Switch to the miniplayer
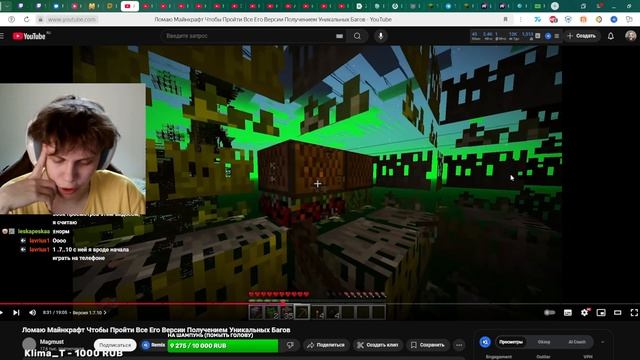Viewport: 640px width, 360px height. coord(601,312)
